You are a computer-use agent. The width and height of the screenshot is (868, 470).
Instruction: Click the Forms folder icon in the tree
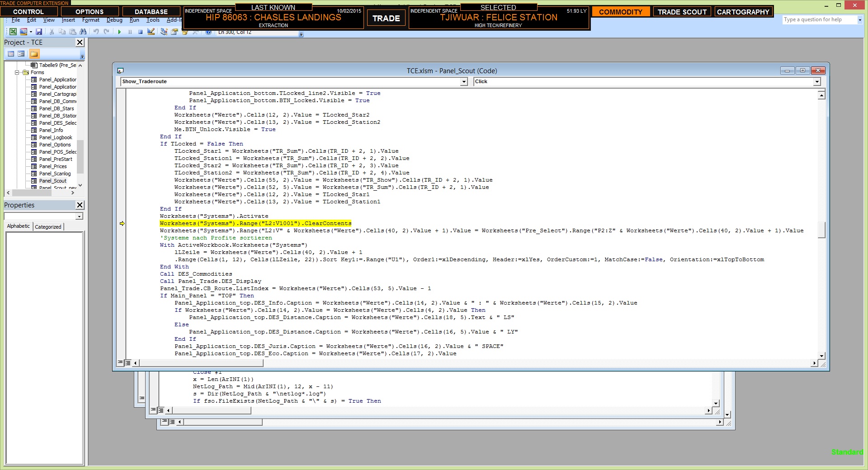point(26,72)
